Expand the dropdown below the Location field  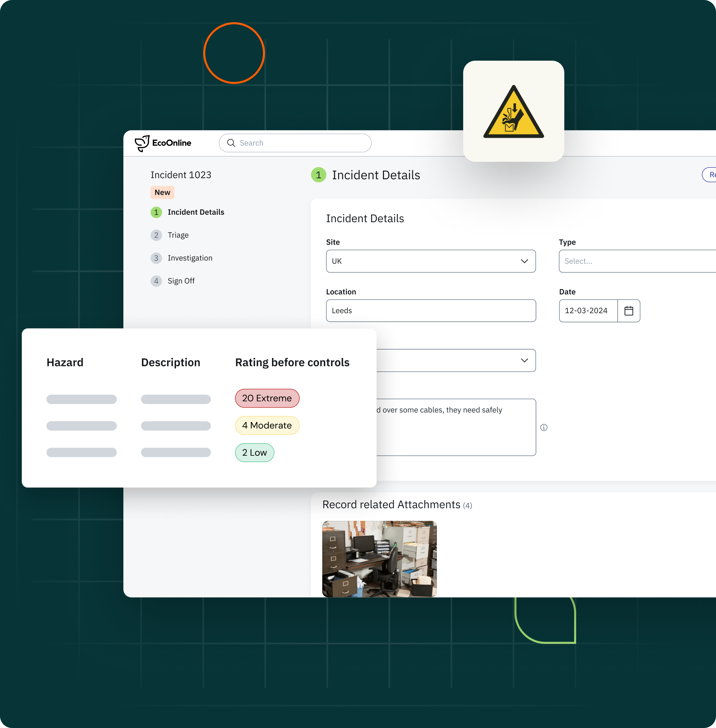[524, 360]
